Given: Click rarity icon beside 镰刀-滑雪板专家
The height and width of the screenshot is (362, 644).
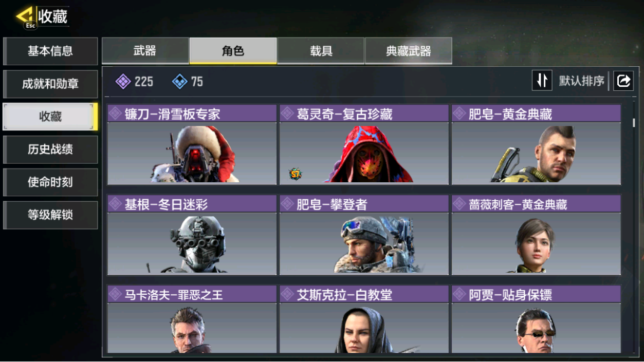Looking at the screenshot, I should pyautogui.click(x=116, y=113).
